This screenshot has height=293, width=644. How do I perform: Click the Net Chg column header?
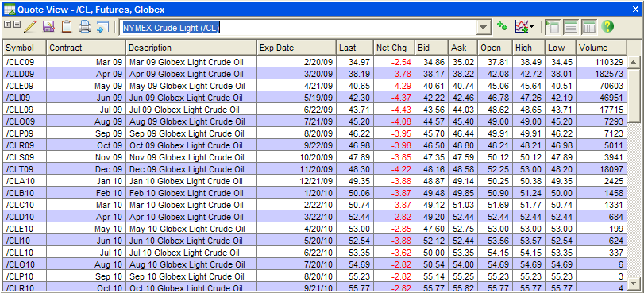point(394,48)
